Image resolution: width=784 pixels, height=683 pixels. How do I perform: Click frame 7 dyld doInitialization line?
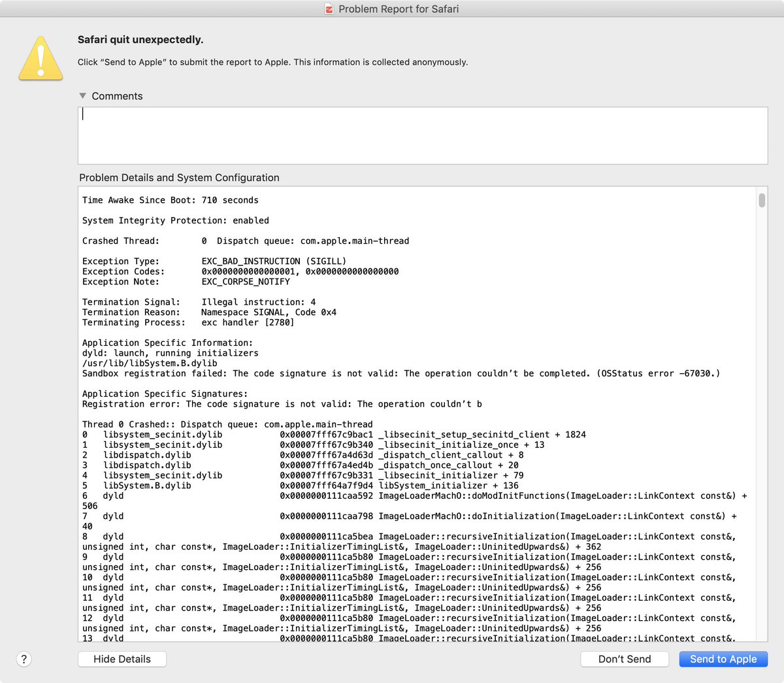tap(410, 521)
